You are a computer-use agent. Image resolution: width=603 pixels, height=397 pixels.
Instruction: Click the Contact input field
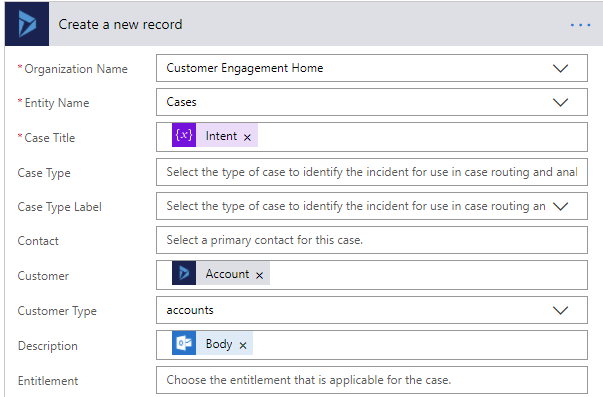coord(372,240)
